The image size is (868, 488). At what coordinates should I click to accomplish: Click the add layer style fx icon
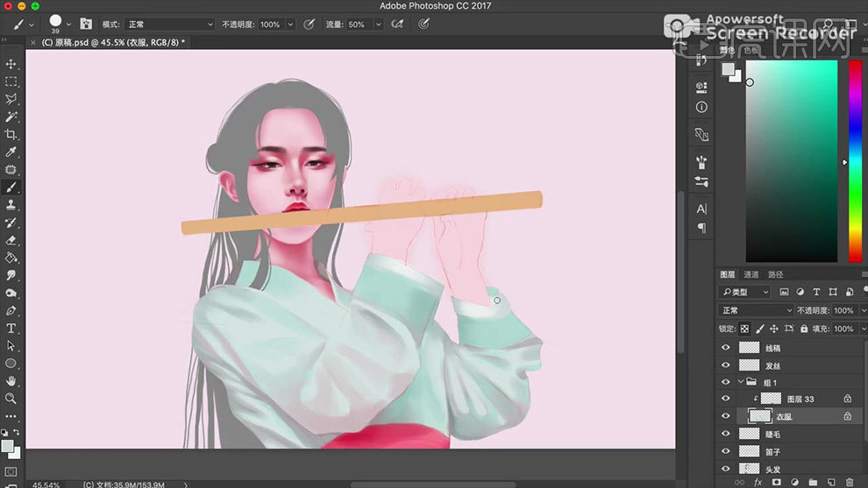(x=758, y=483)
